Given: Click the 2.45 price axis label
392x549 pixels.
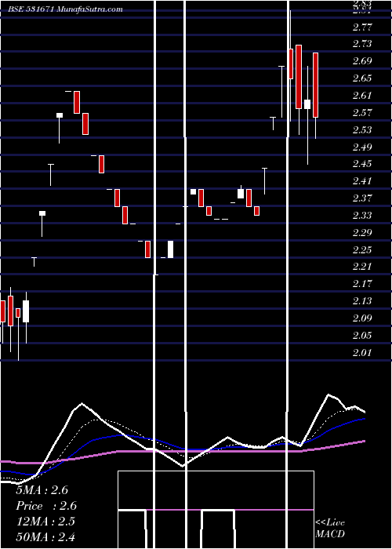Looking at the screenshot, I should [x=362, y=164].
